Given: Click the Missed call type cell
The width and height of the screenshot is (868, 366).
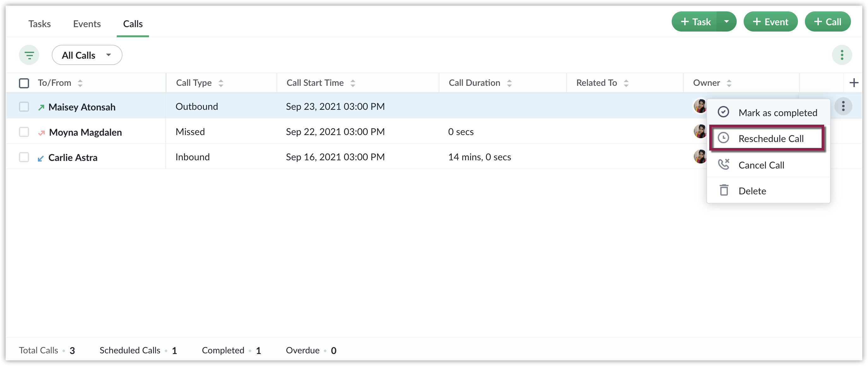Looking at the screenshot, I should pyautogui.click(x=190, y=132).
